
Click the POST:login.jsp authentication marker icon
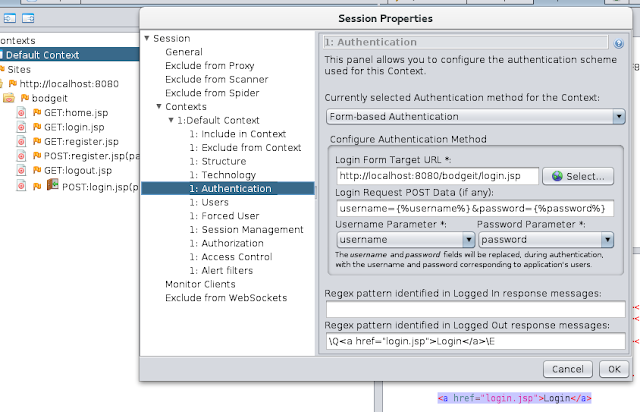click(x=52, y=185)
